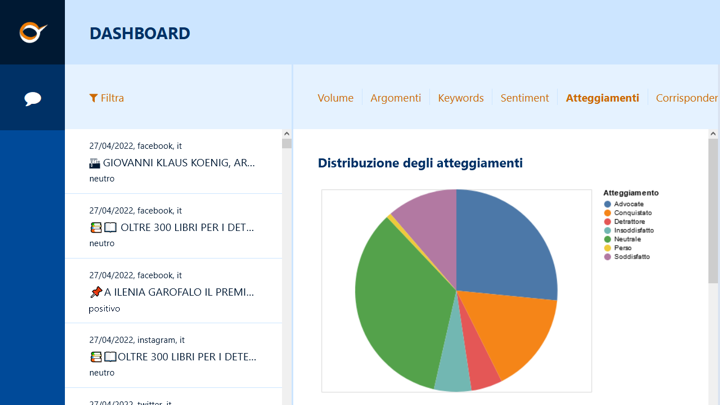Viewport: 720px width, 405px height.
Task: Click the typewriter emoji in Koenig post
Action: [95, 163]
